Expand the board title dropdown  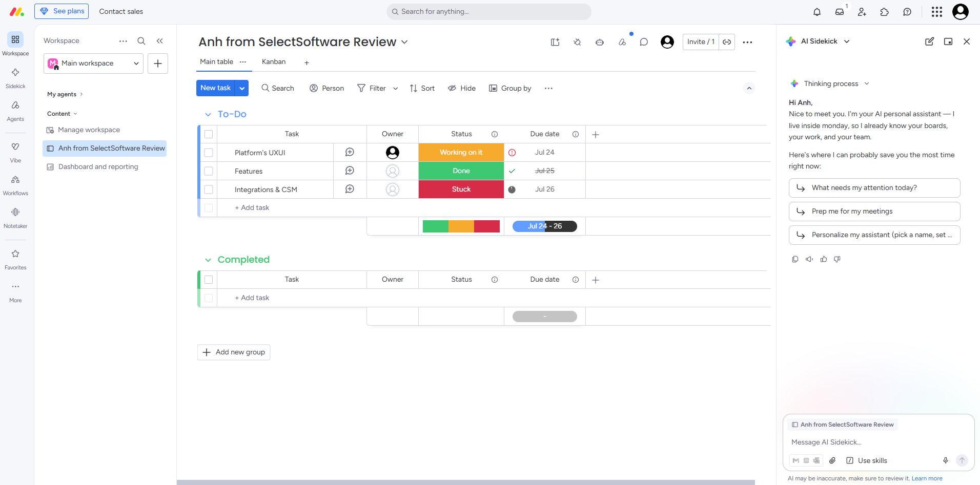pyautogui.click(x=404, y=42)
